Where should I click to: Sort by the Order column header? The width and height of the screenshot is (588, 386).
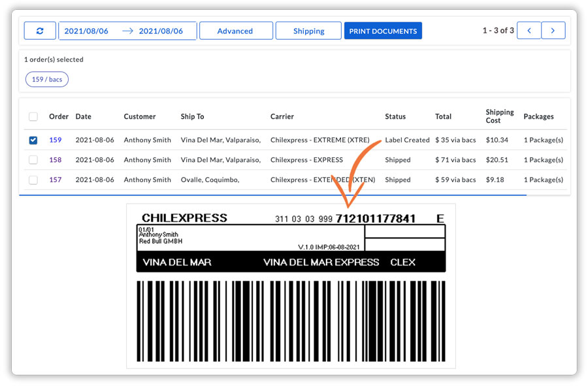pos(59,116)
